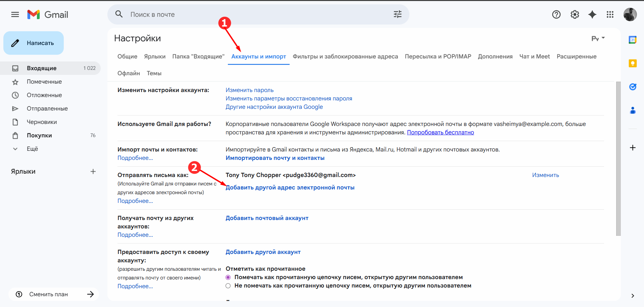The height and width of the screenshot is (307, 644).
Task: Click the Поиск в почте search field
Action: click(258, 14)
